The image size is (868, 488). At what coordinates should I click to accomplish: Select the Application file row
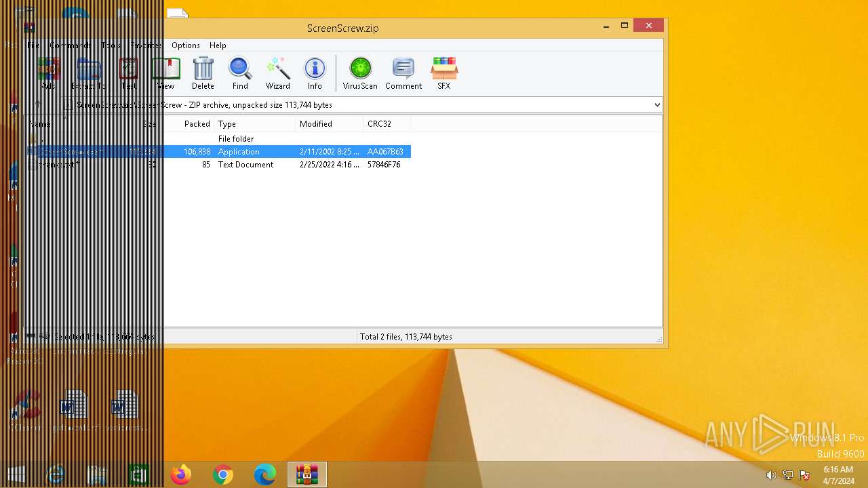[x=218, y=152]
